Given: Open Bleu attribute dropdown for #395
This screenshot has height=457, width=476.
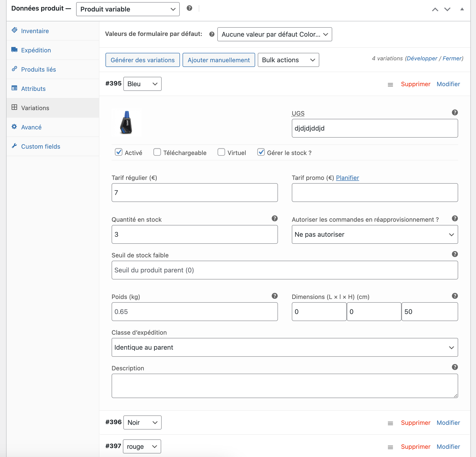Looking at the screenshot, I should (142, 84).
